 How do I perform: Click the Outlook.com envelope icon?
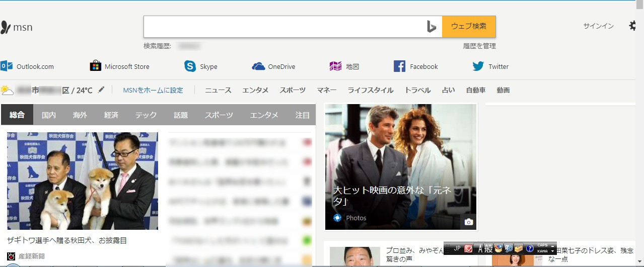click(x=7, y=66)
